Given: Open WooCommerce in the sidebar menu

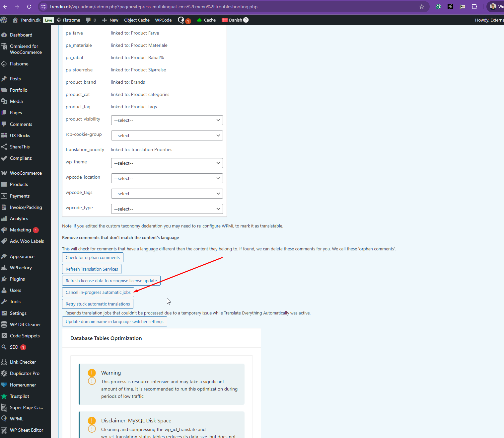Looking at the screenshot, I should 26,173.
